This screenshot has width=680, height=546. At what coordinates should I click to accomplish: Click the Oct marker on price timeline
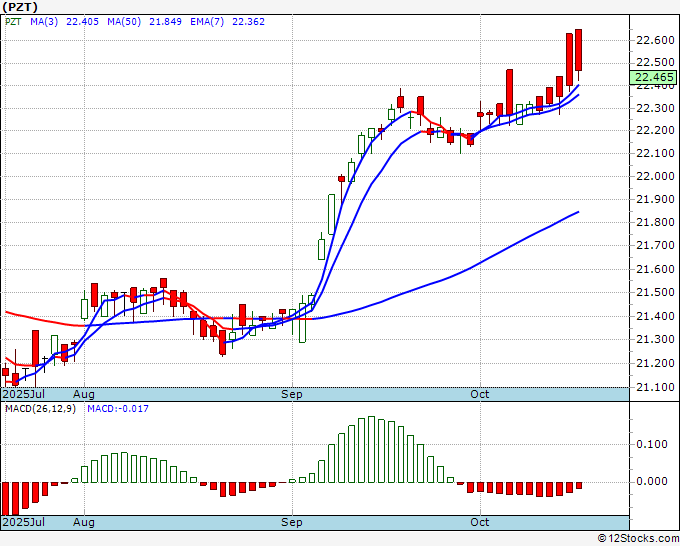click(480, 394)
